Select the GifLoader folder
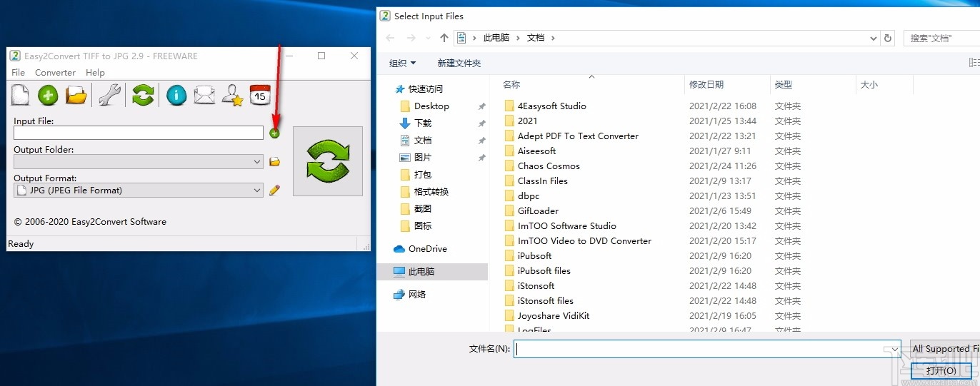Image resolution: width=980 pixels, height=386 pixels. tap(538, 211)
